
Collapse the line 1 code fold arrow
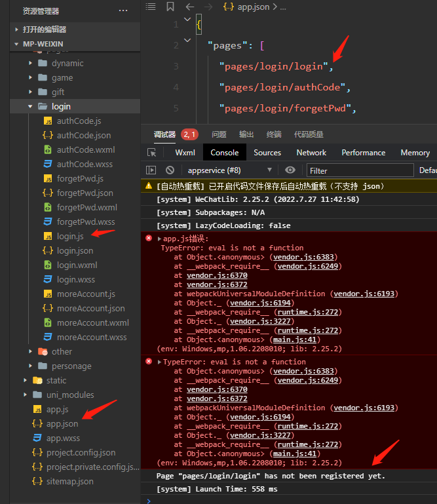(187, 25)
